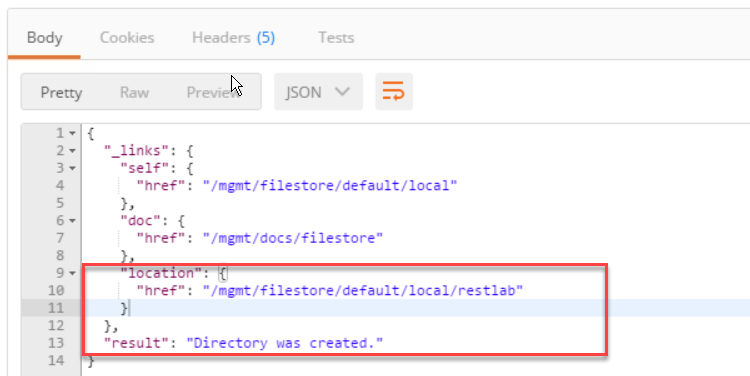The width and height of the screenshot is (750, 376).
Task: Open the Headers (5) tab
Action: click(x=233, y=38)
